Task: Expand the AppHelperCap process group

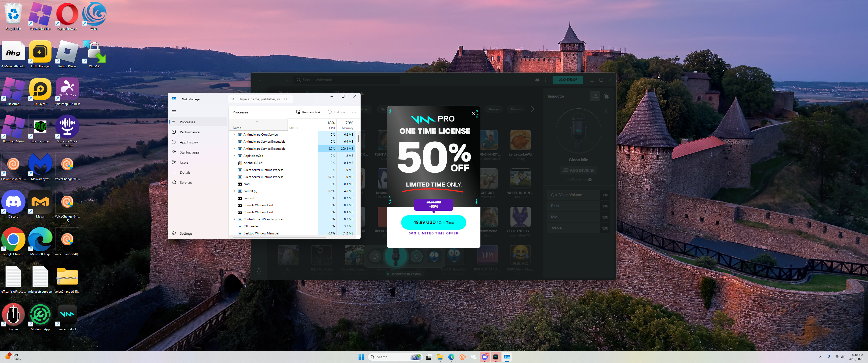Action: 234,156
